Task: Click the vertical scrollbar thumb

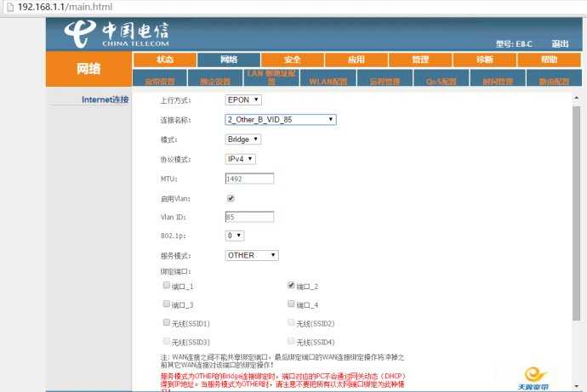Action: click(x=576, y=213)
